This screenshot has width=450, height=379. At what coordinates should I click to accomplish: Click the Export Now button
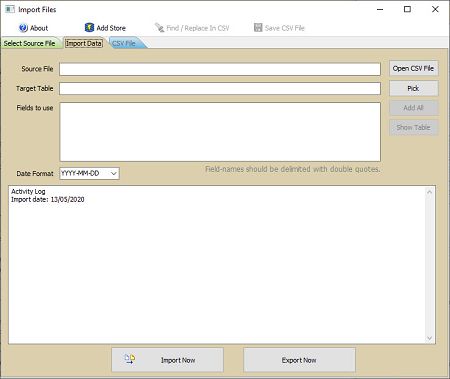click(299, 360)
